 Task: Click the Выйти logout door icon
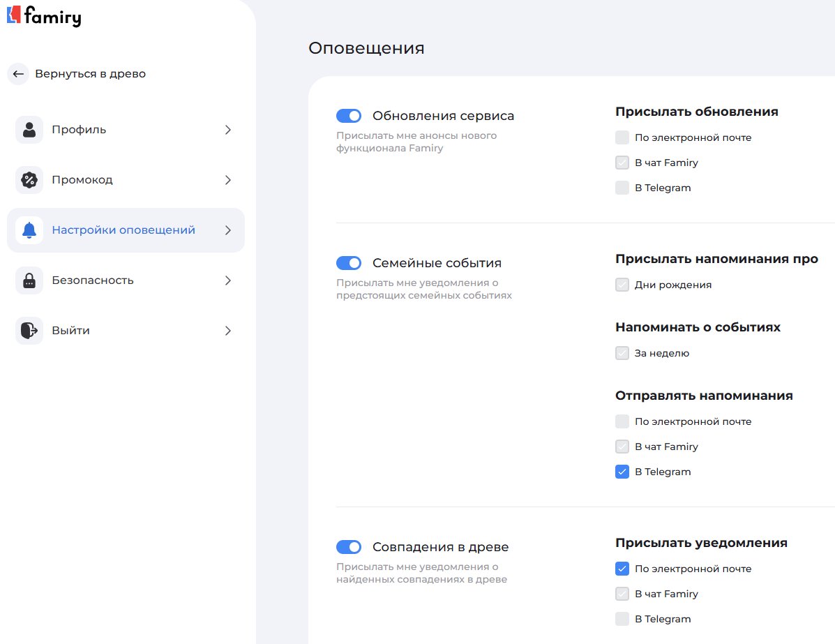click(29, 331)
